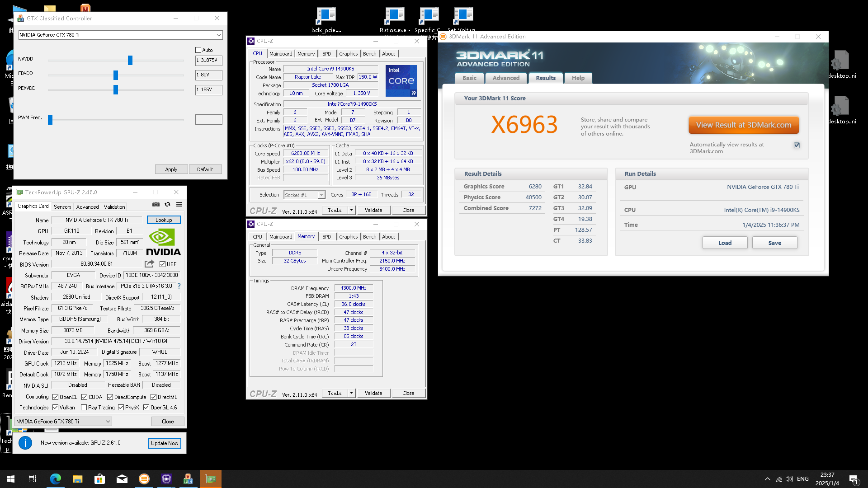The height and width of the screenshot is (488, 868).
Task: Open the notification center icon
Action: click(854, 479)
